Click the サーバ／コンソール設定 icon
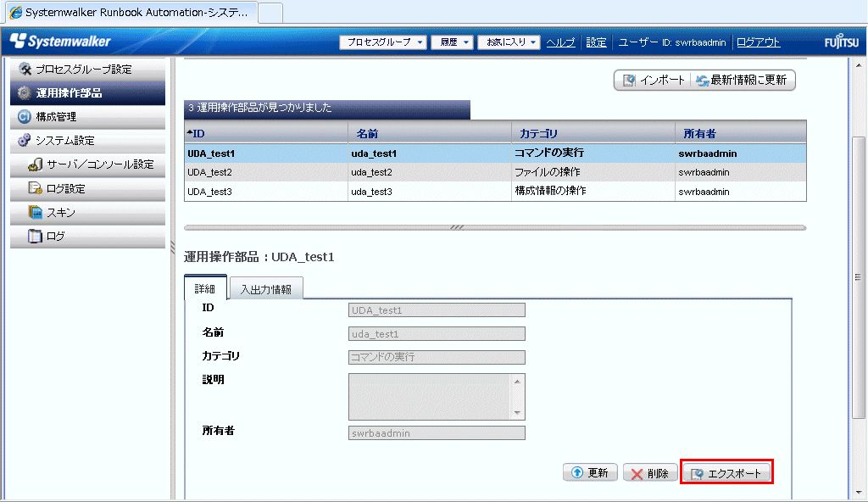 35,164
